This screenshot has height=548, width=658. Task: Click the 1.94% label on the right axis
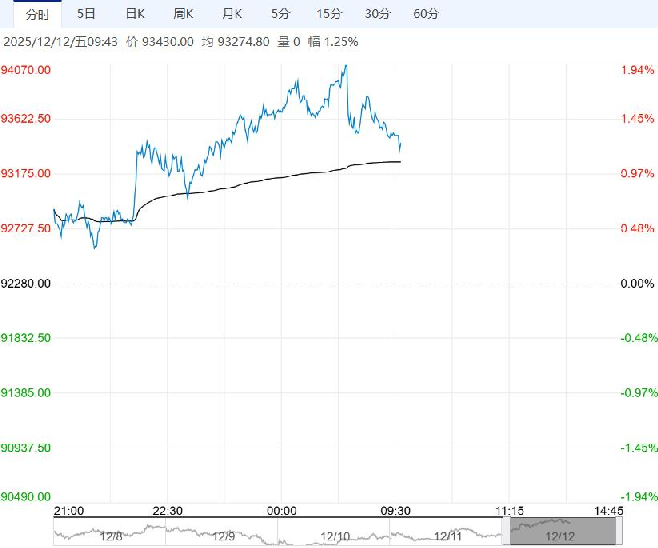tap(637, 70)
